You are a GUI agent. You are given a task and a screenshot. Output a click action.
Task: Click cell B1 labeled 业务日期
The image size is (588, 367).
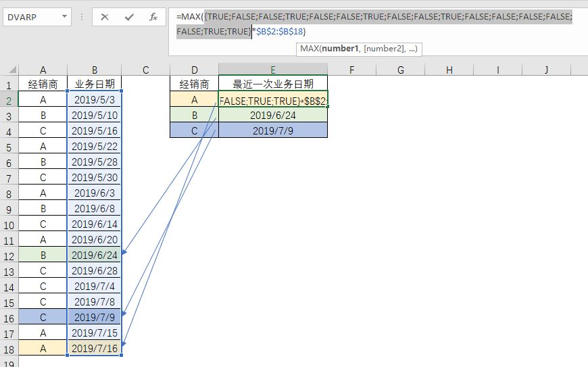pyautogui.click(x=95, y=84)
